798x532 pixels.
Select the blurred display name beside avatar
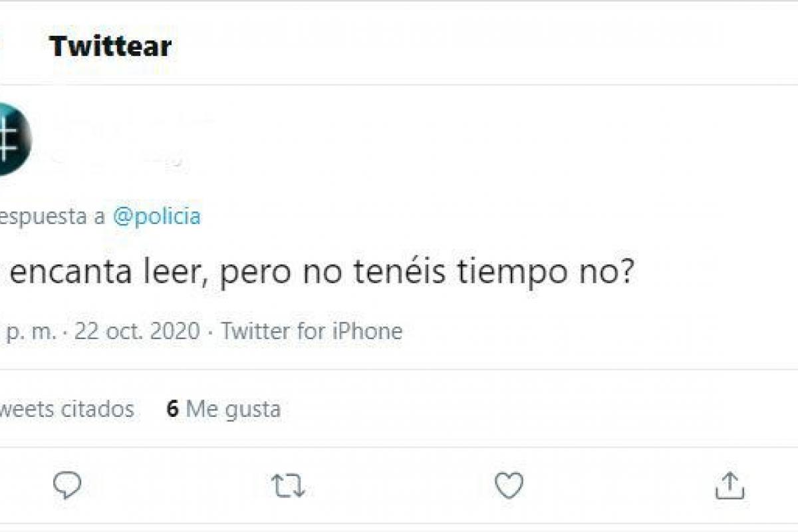133,122
